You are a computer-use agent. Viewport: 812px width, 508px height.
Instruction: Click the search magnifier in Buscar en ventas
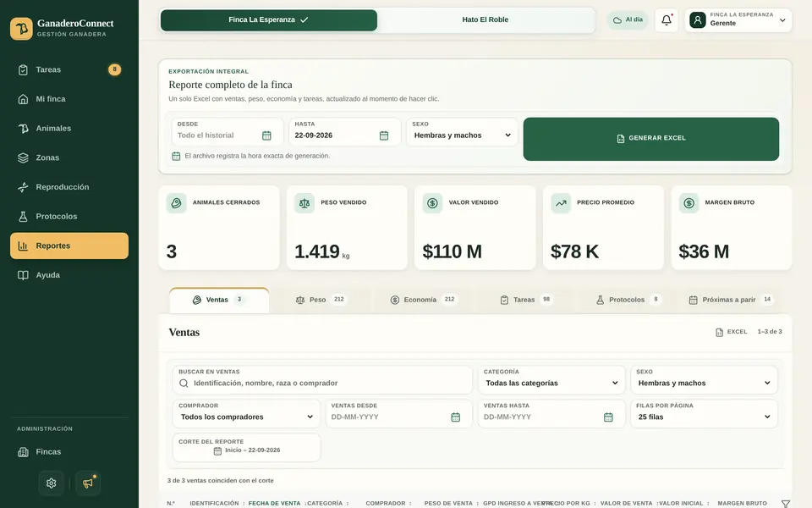(x=184, y=383)
